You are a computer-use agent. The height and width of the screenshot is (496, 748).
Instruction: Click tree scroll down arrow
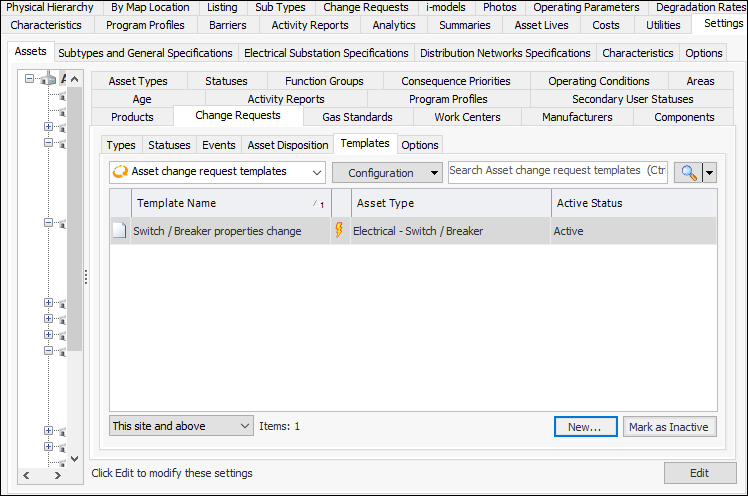(x=74, y=458)
